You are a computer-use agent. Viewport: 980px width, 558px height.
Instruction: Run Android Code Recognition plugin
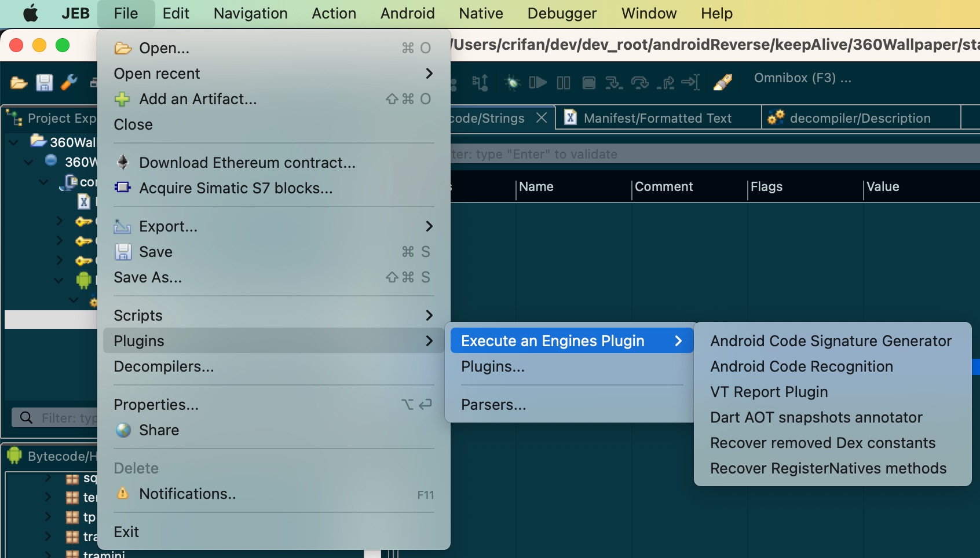pyautogui.click(x=832, y=366)
